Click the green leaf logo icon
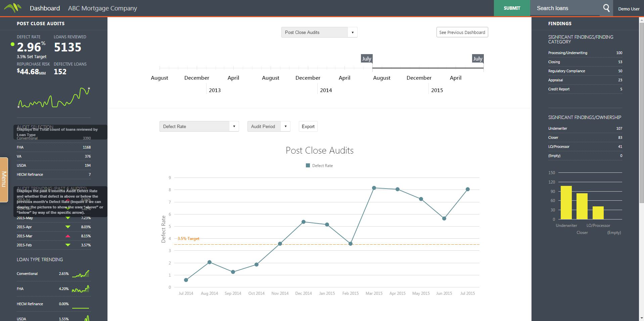The width and height of the screenshot is (644, 321). pos(12,8)
